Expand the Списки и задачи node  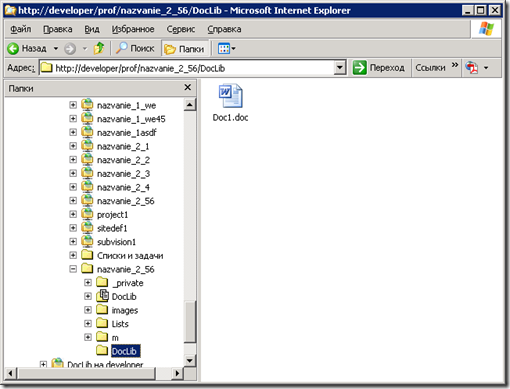(x=73, y=255)
